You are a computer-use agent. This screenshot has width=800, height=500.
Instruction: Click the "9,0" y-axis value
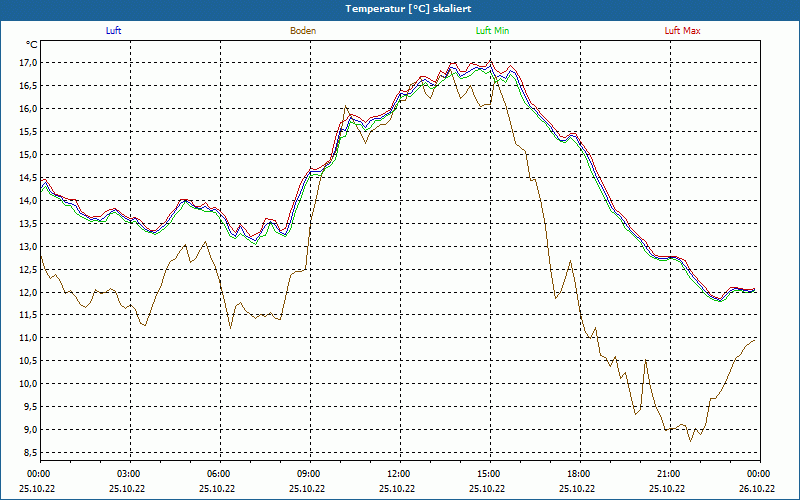tap(30, 430)
